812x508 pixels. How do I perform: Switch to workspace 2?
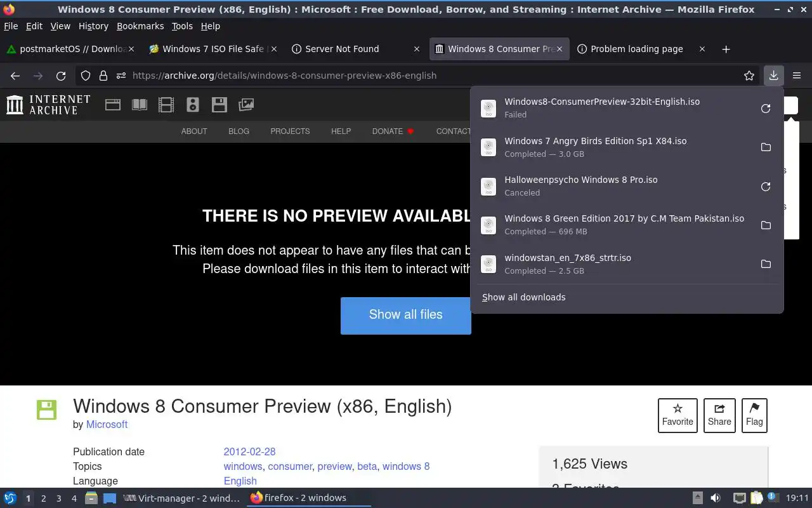pos(43,498)
